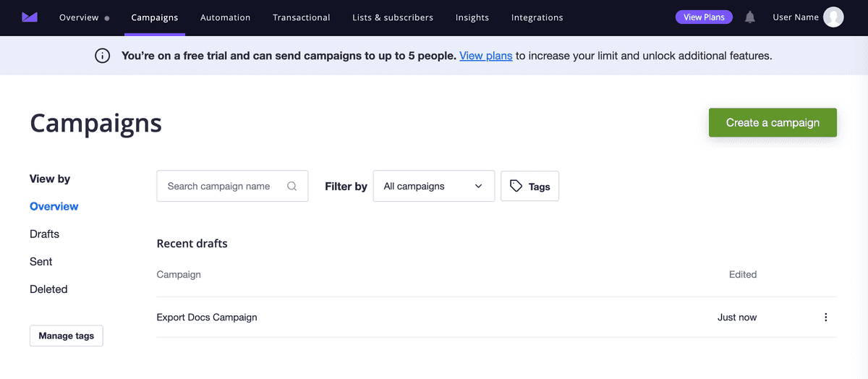Image resolution: width=868 pixels, height=379 pixels.
Task: Select Overview in View by sidebar
Action: tap(54, 206)
